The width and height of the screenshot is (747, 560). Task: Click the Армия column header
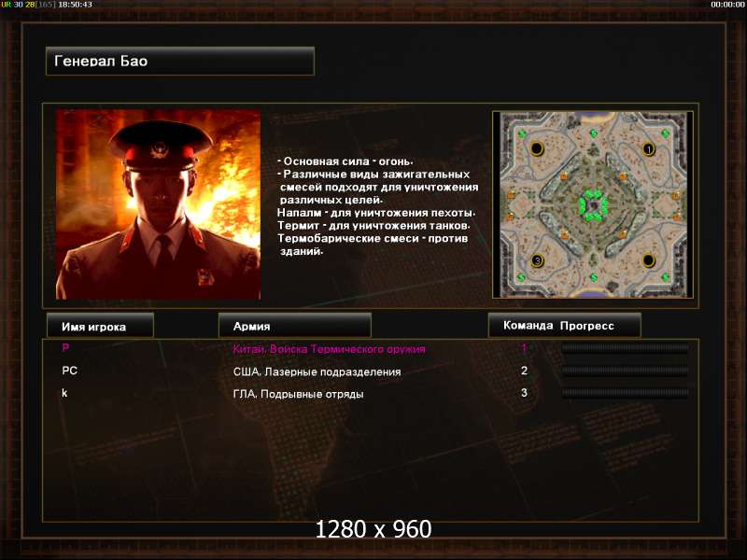(294, 326)
